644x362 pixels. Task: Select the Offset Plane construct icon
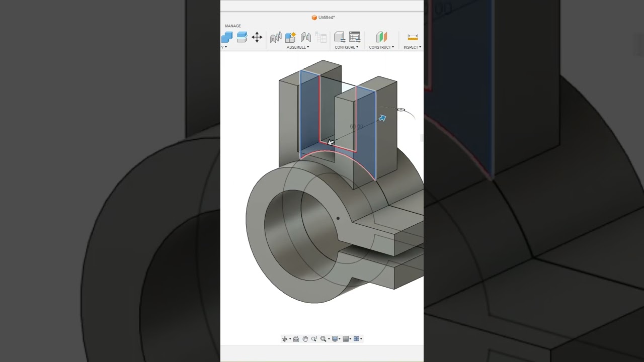(382, 37)
